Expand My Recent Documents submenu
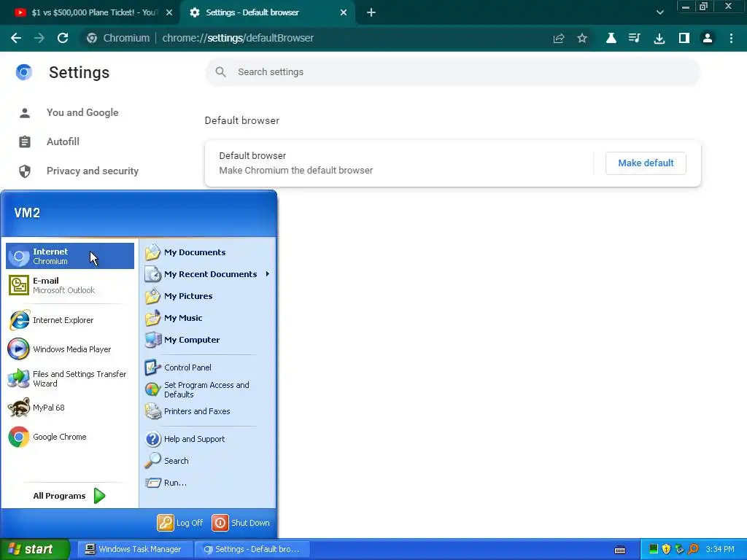Viewport: 747px width, 560px height. click(207, 274)
